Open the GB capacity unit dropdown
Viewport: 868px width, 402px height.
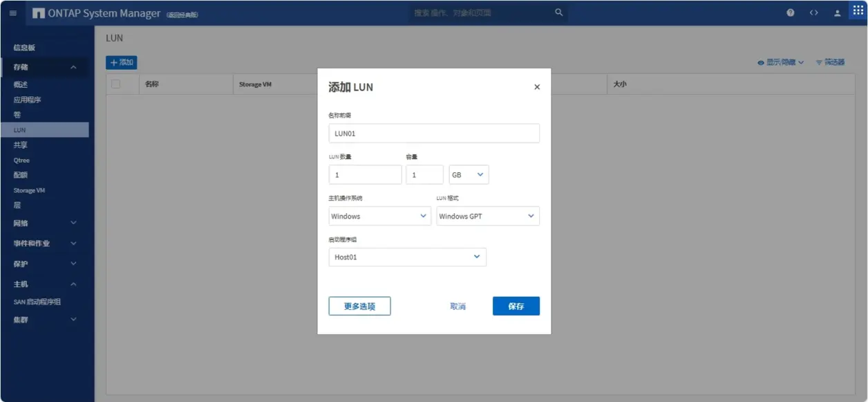(469, 174)
